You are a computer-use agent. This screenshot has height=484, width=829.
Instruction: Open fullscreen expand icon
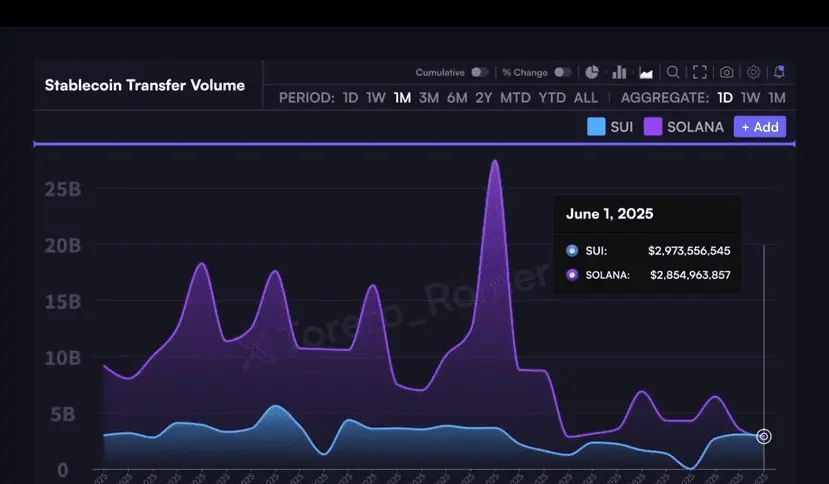pyautogui.click(x=700, y=72)
